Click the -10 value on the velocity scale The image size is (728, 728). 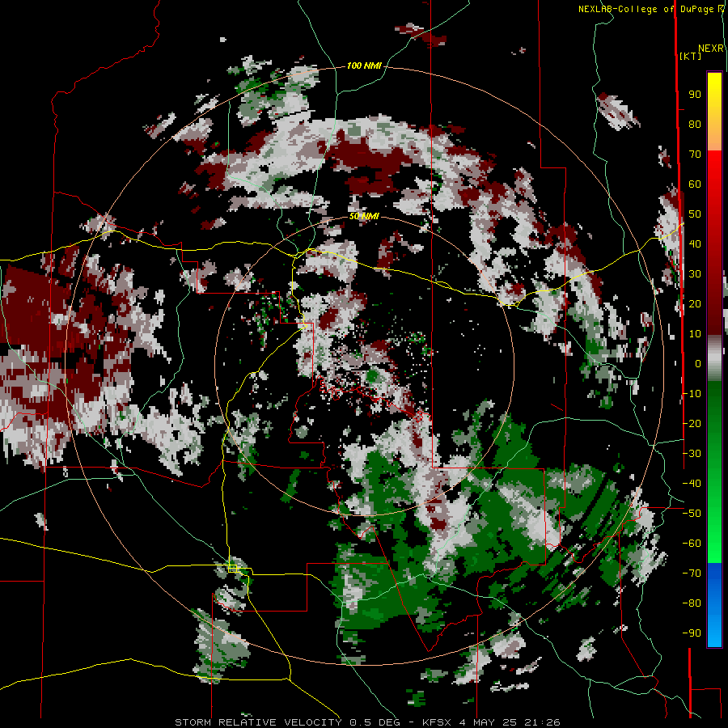click(x=692, y=394)
